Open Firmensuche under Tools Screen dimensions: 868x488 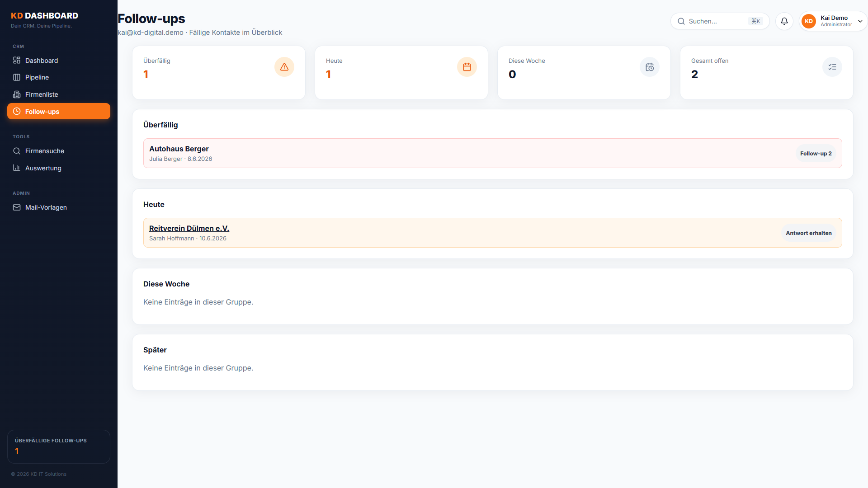59,151
